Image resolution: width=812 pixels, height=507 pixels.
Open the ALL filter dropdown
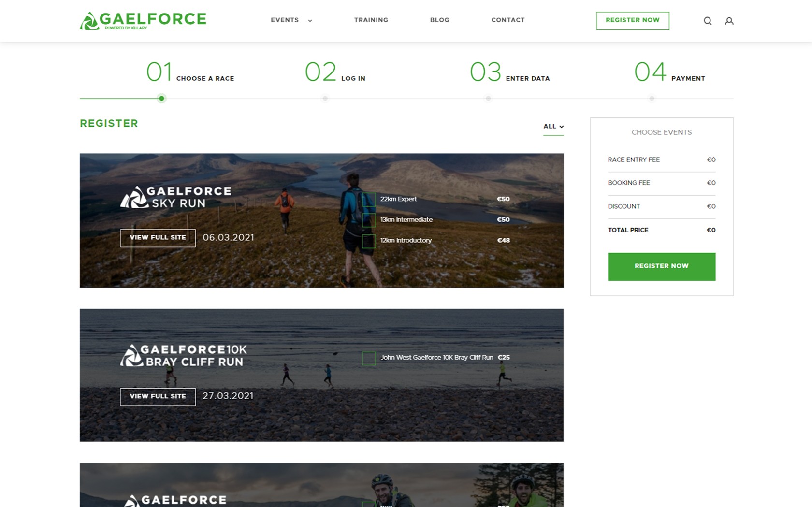click(x=553, y=127)
